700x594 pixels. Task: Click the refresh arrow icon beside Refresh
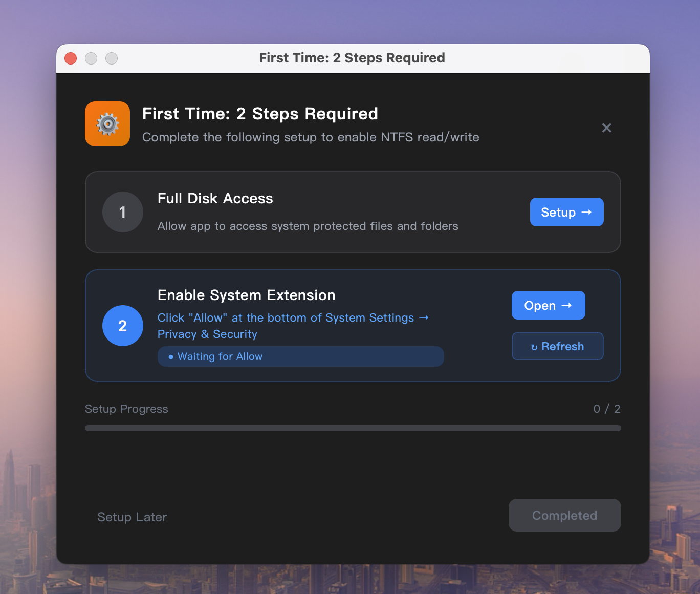(535, 346)
